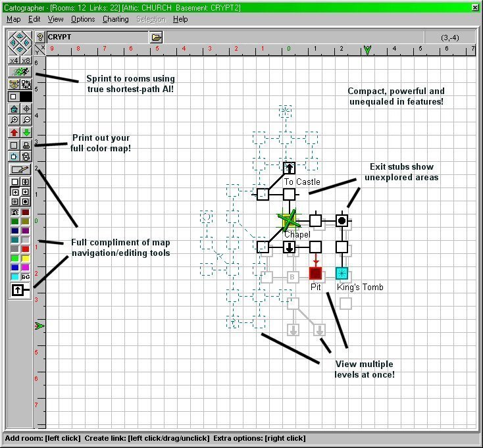Select the yellow Chapel room on the map
The width and height of the screenshot is (483, 448).
[x=289, y=221]
